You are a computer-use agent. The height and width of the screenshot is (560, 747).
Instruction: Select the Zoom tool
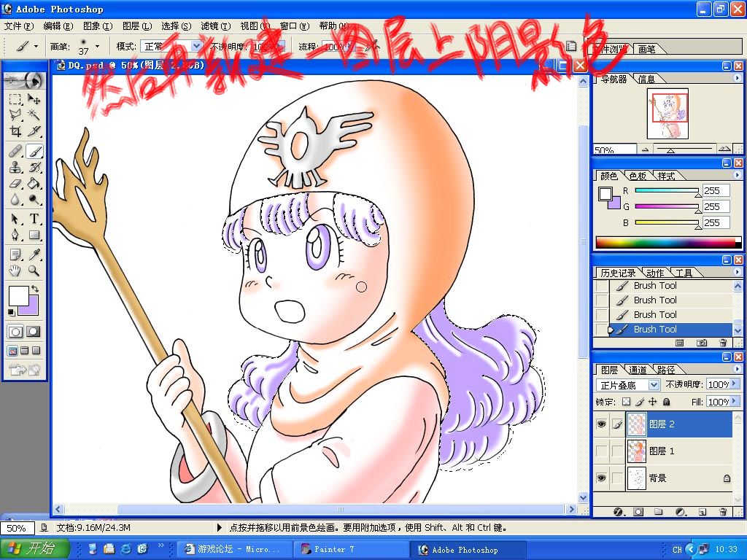click(x=34, y=271)
